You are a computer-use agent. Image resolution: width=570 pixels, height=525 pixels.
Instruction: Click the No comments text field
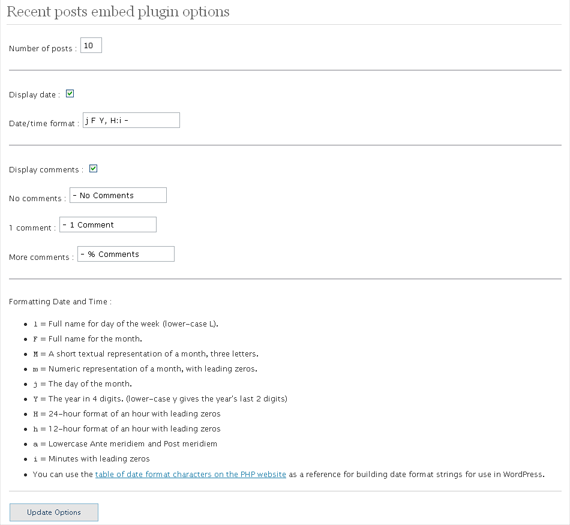pos(118,195)
